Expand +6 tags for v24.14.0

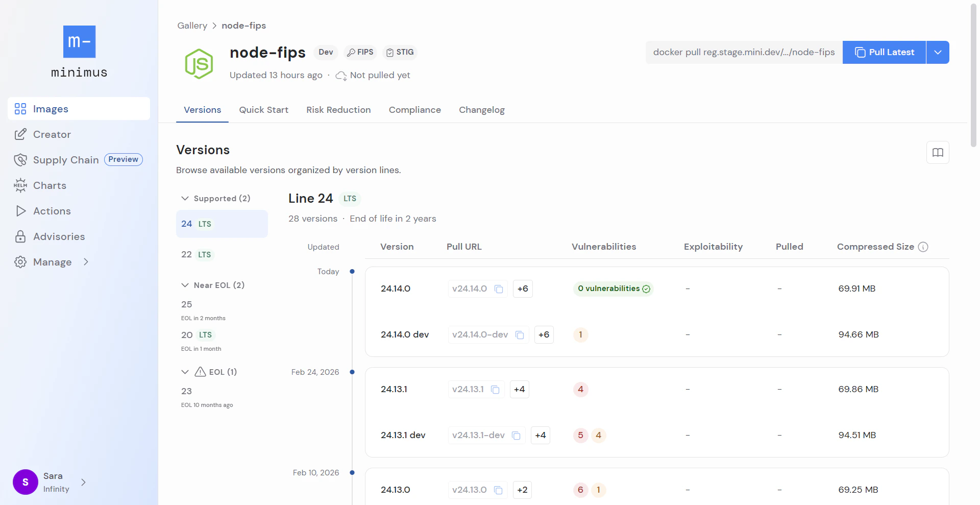click(523, 288)
